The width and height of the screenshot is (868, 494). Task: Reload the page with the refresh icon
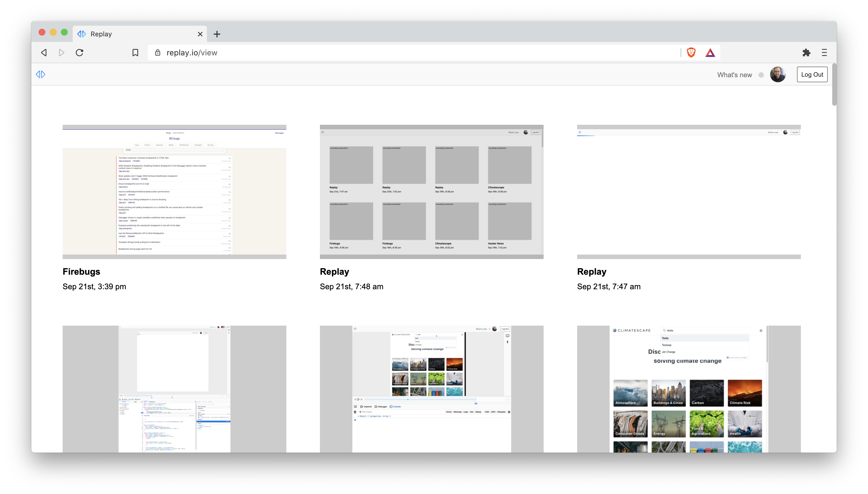[79, 53]
